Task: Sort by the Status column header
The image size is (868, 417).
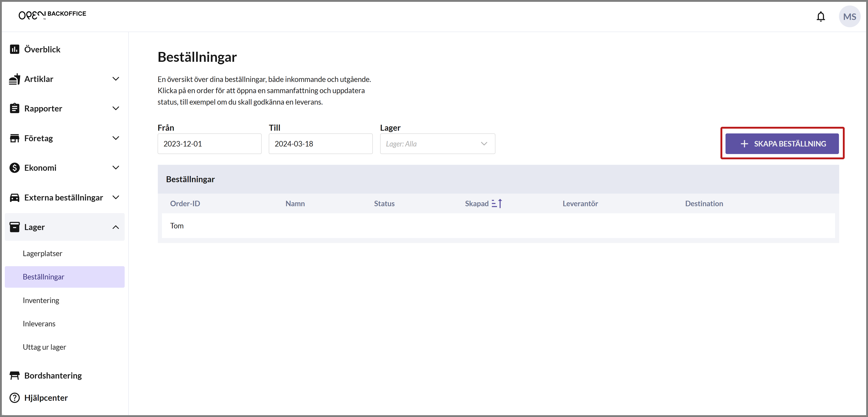Action: (384, 203)
